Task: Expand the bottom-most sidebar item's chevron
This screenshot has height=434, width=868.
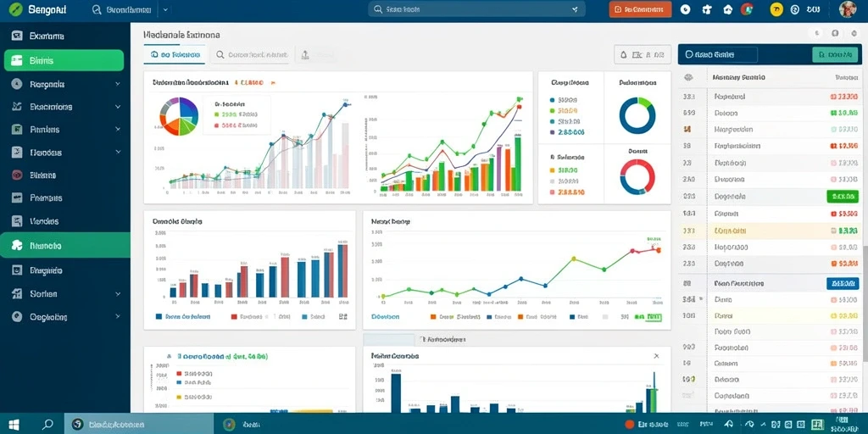Action: [117, 317]
